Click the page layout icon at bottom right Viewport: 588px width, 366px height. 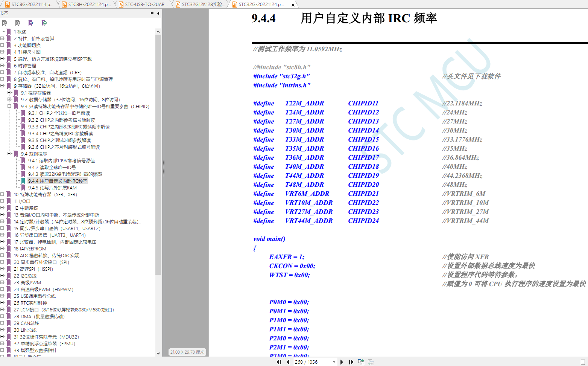pos(582,362)
